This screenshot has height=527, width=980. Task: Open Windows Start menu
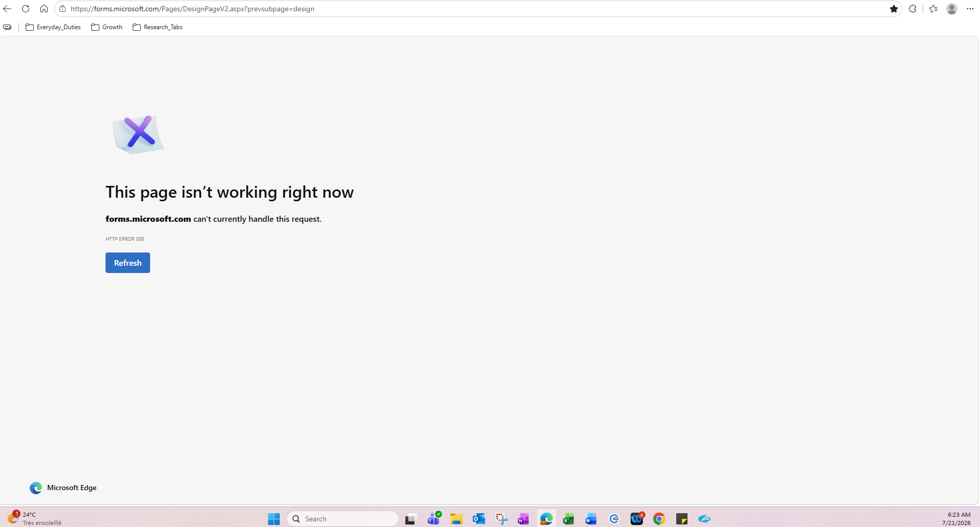[274, 519]
